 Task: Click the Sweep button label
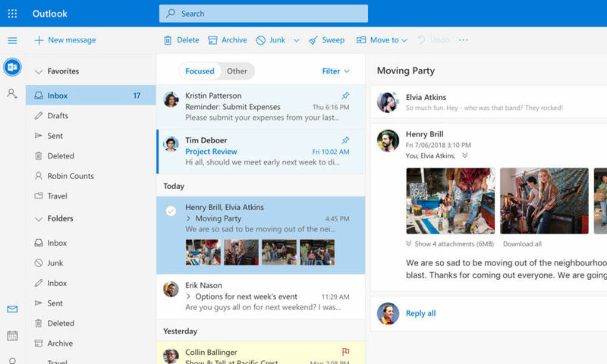coord(333,40)
